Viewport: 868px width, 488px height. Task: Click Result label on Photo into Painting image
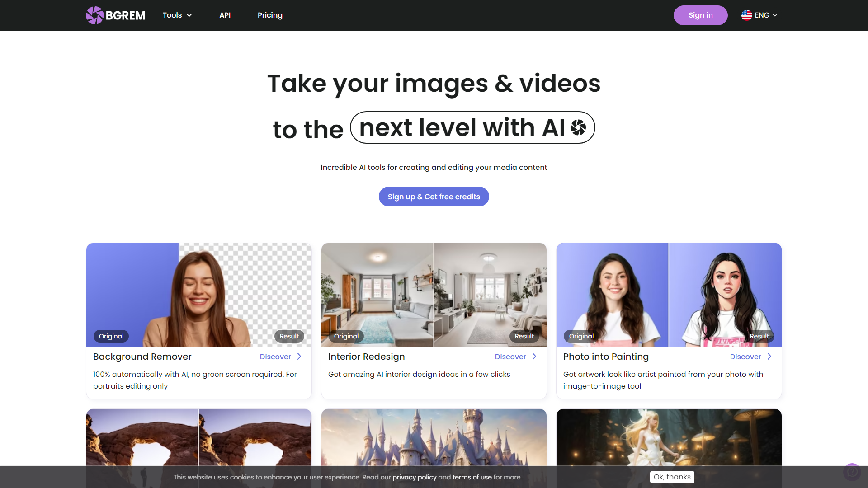pyautogui.click(x=759, y=336)
